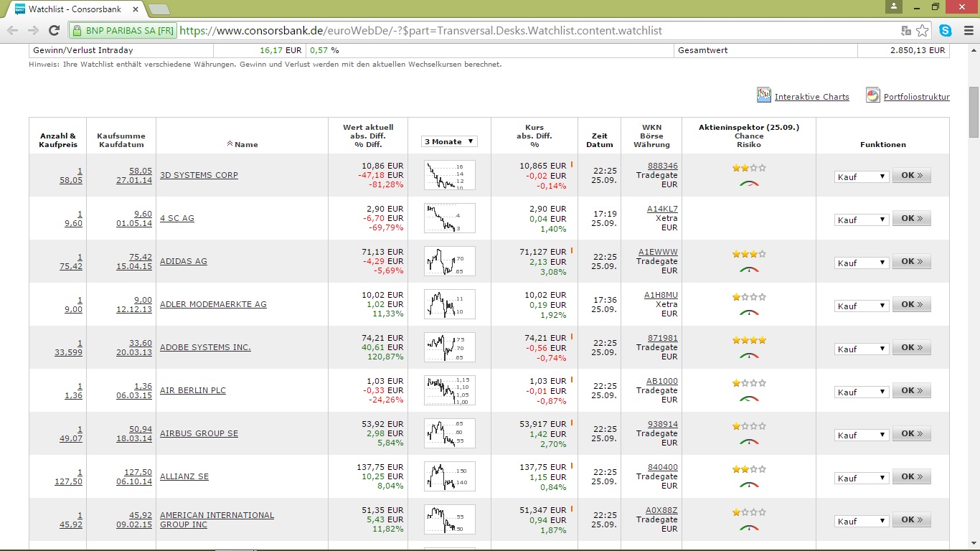This screenshot has width=980, height=551.
Task: Open Adler Modemaerkte mini chart
Action: [450, 304]
